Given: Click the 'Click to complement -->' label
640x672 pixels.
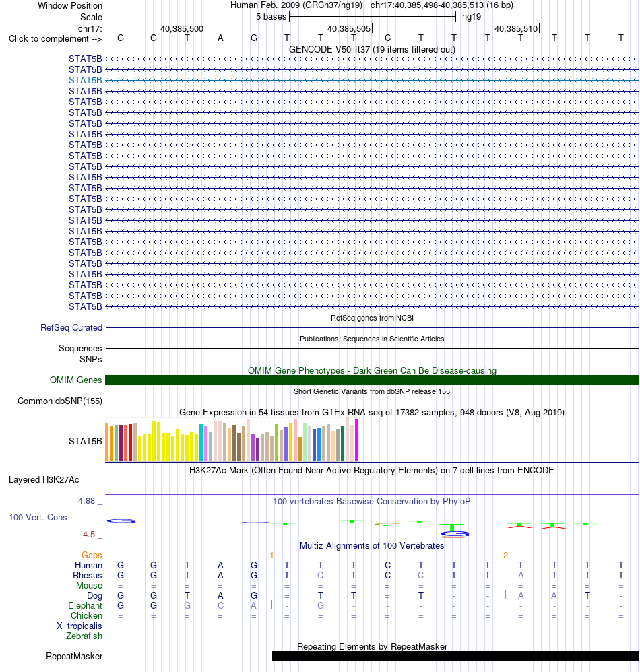Looking at the screenshot, I should pos(55,38).
